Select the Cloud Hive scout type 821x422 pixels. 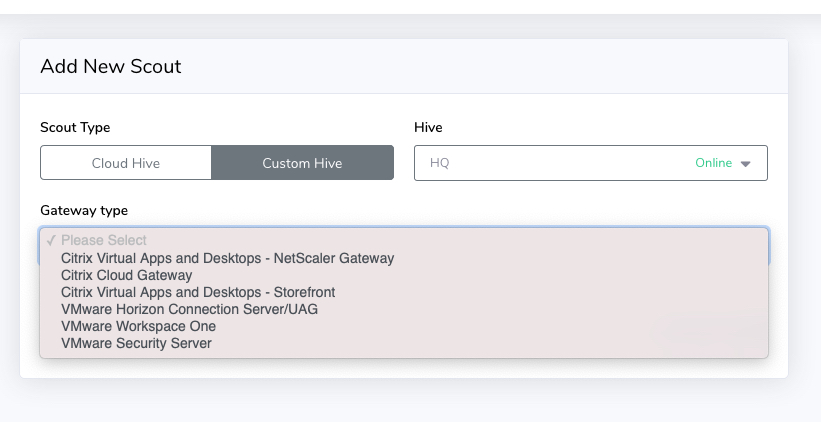pos(126,163)
